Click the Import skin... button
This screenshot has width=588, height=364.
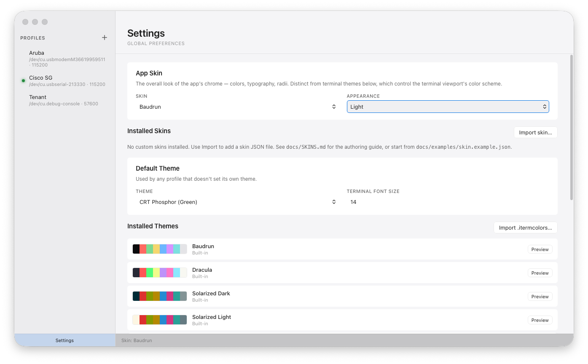(x=535, y=132)
